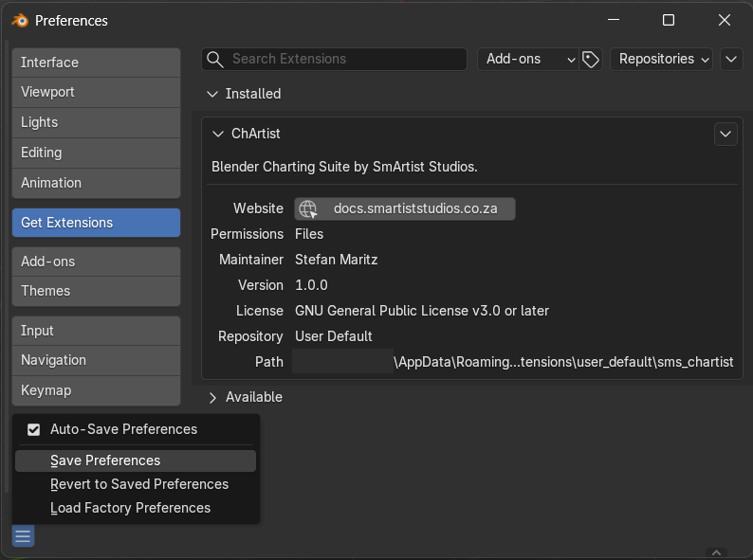Expand the Available section
Image resolution: width=753 pixels, height=560 pixels.
pos(212,397)
